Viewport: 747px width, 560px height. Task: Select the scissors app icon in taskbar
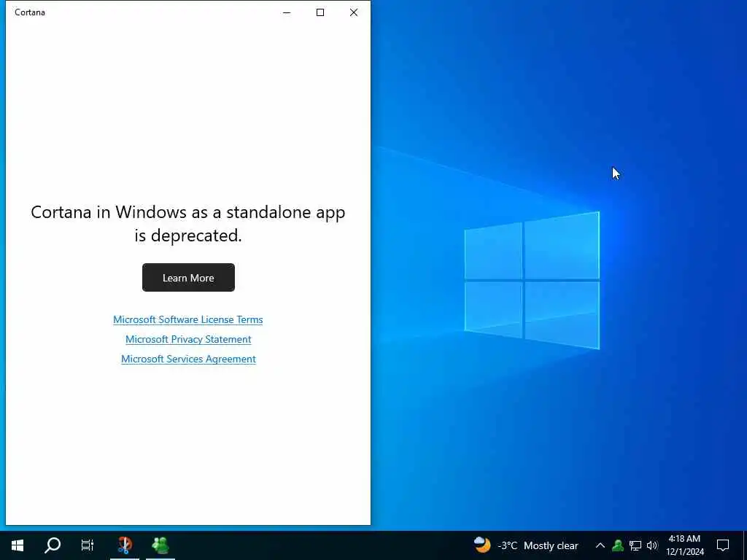pos(124,545)
